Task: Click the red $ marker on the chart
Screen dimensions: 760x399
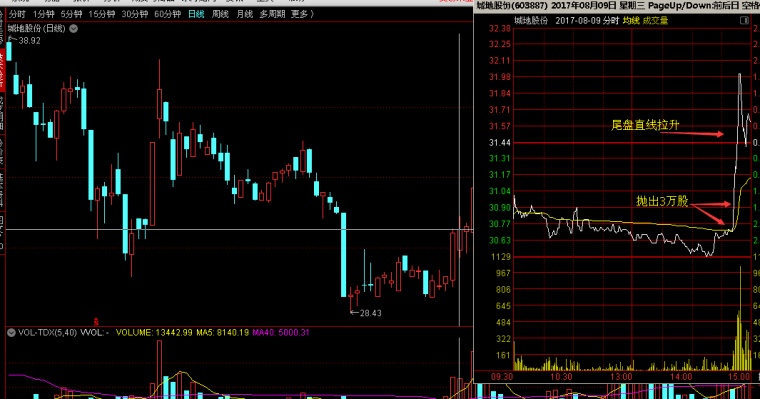Action: (96, 321)
